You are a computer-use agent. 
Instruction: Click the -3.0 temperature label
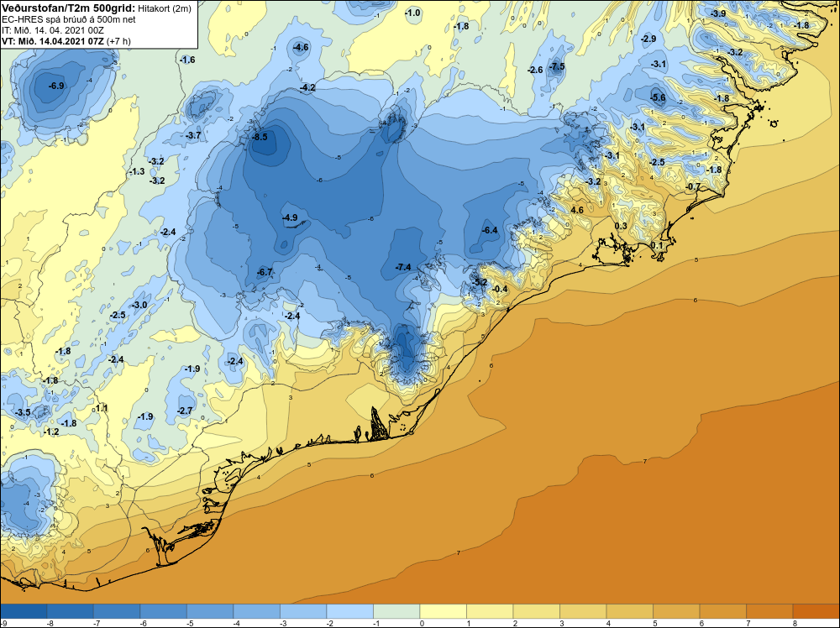[139, 305]
